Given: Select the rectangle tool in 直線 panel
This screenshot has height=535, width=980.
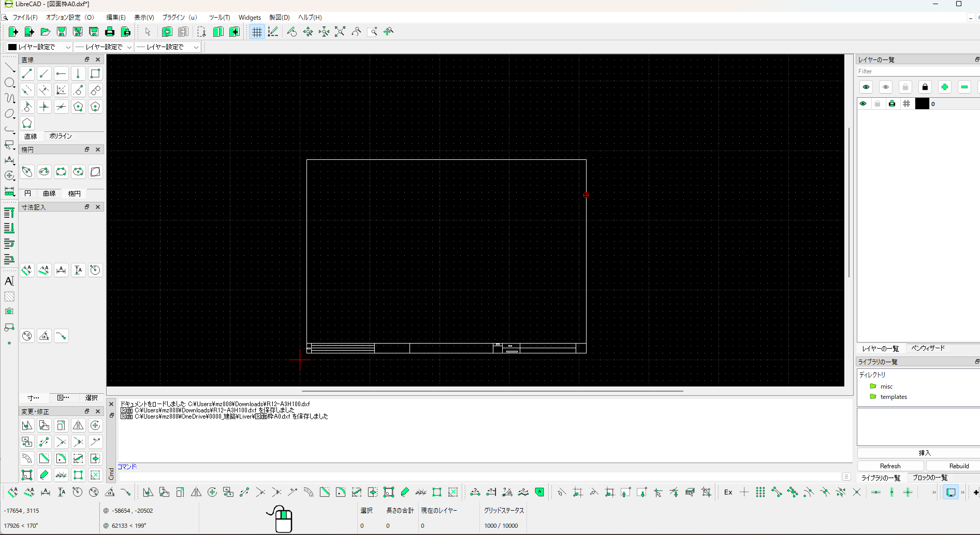Looking at the screenshot, I should [95, 73].
